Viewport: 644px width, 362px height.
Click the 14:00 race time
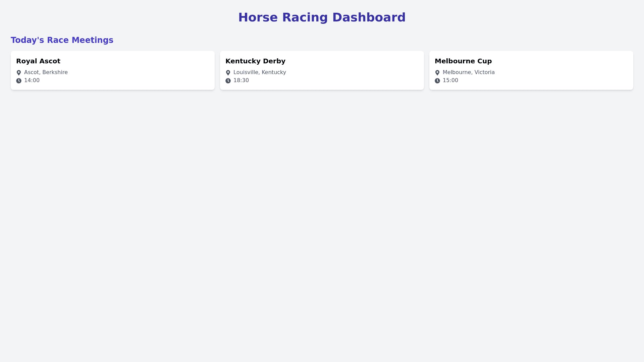32,80
